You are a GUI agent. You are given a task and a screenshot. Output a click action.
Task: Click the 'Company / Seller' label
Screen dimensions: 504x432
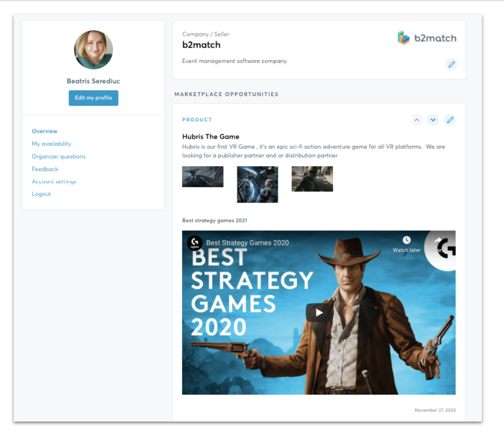click(x=205, y=34)
